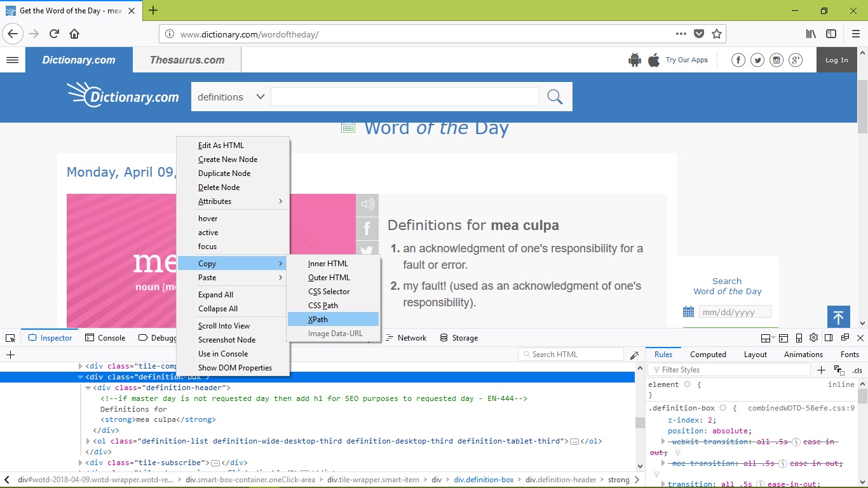The height and width of the screenshot is (488, 868).
Task: Toggle the .cls class panel
Action: 857,370
